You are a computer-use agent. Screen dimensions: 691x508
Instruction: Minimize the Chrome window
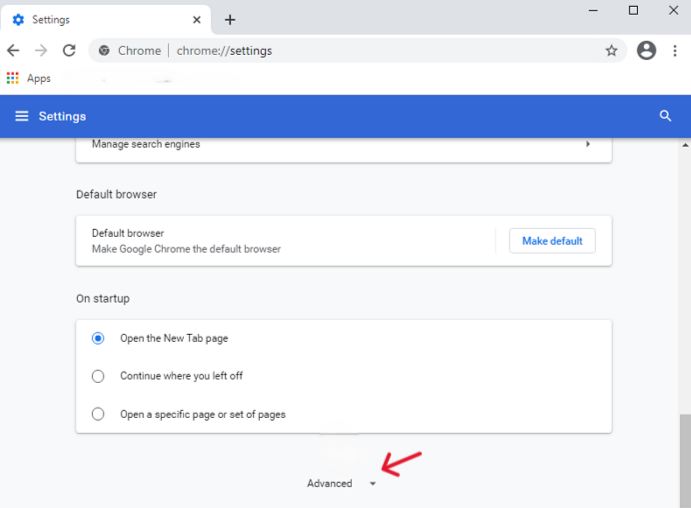[593, 10]
